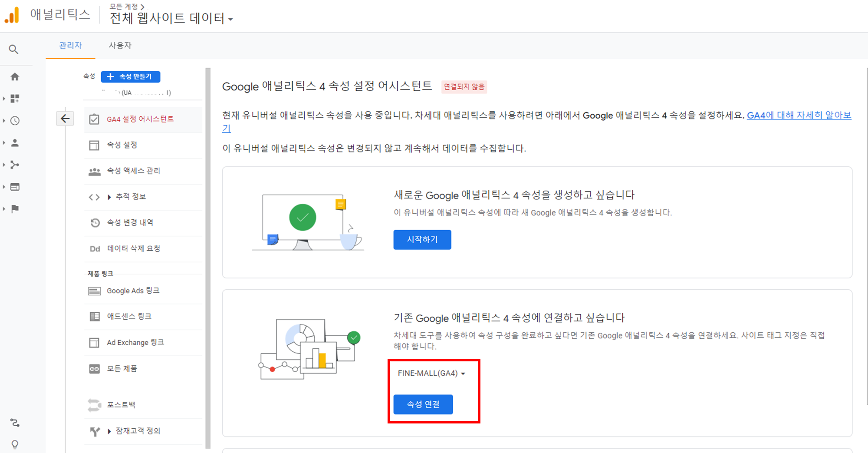Open Acquisition arrows icon in sidebar
Screen dimensions: 868x453
click(x=15, y=165)
